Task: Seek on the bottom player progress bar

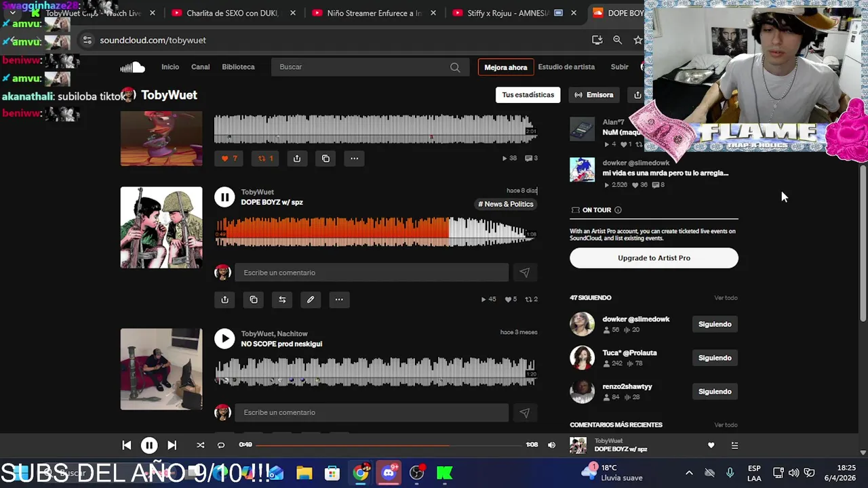Action: pyautogui.click(x=390, y=445)
